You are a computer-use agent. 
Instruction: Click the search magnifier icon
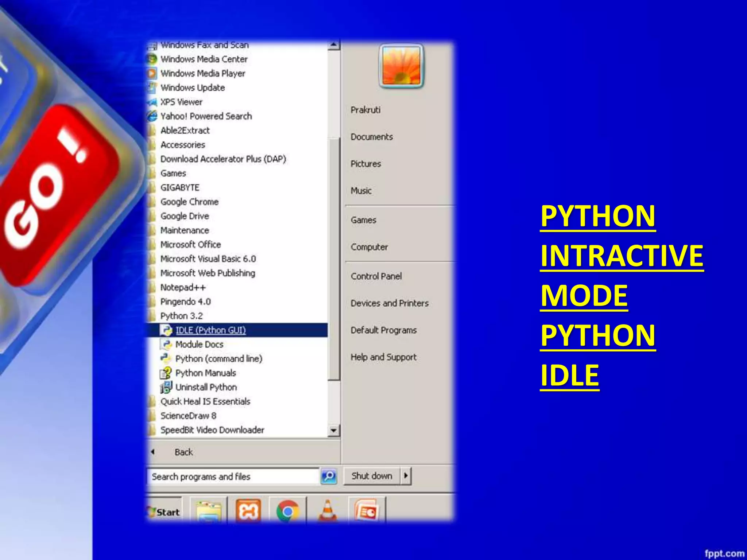pos(329,476)
